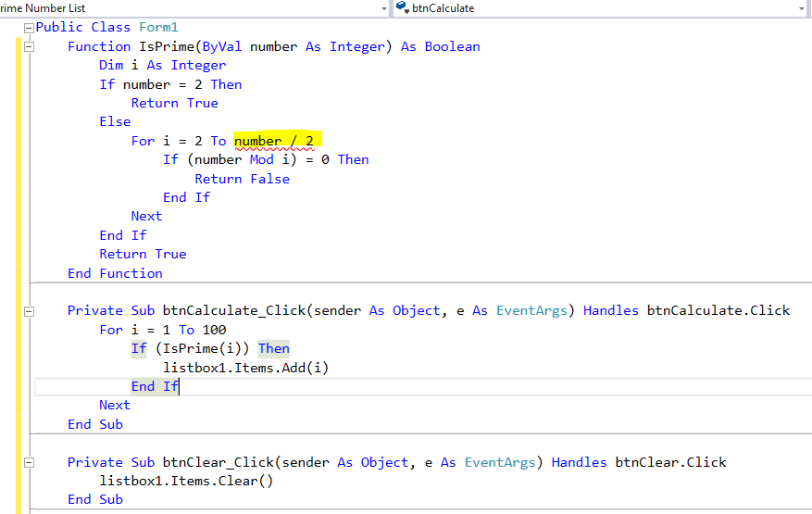Click 'Form1' class name
812x514 pixels.
pos(158,28)
